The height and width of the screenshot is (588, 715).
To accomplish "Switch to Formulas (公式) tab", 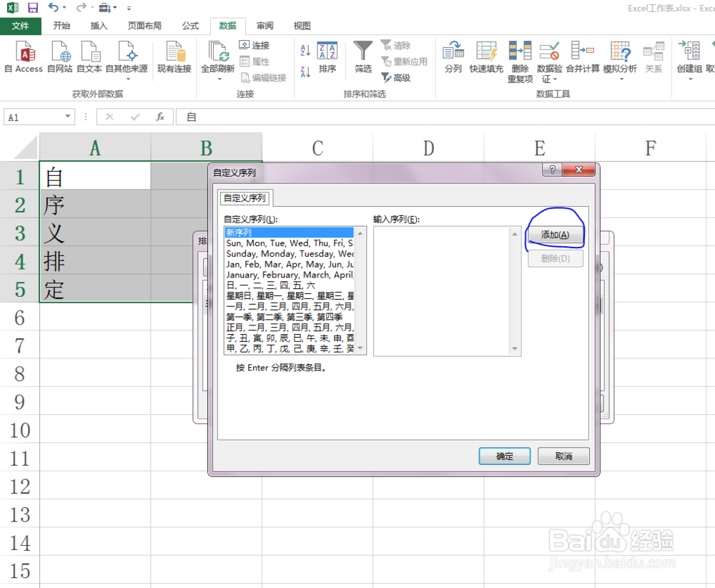I will point(191,26).
